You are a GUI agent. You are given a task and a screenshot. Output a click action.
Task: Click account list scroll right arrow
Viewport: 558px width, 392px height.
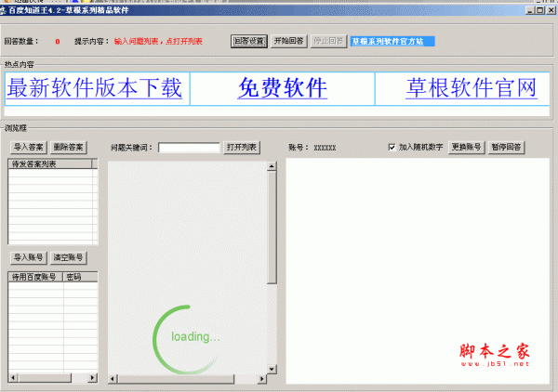pyautogui.click(x=92, y=378)
